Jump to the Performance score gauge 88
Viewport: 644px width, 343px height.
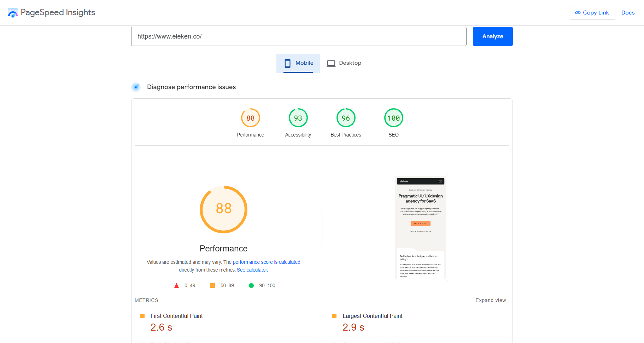[x=251, y=118]
